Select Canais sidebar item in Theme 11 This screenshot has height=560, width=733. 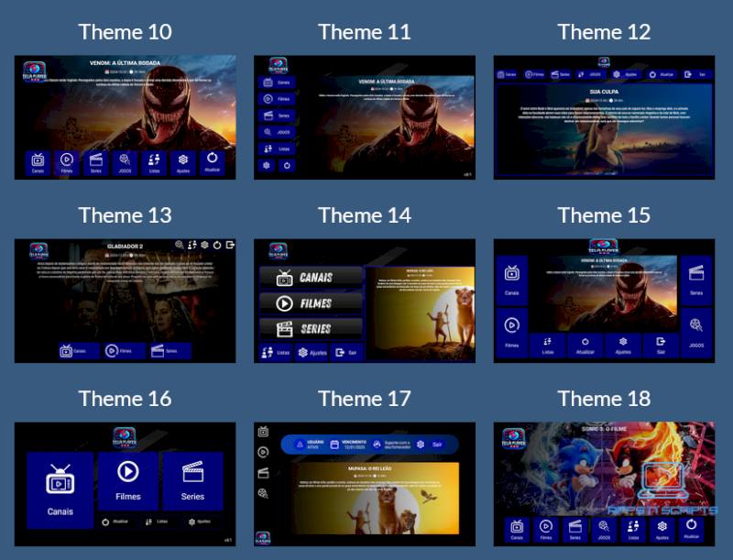277,82
